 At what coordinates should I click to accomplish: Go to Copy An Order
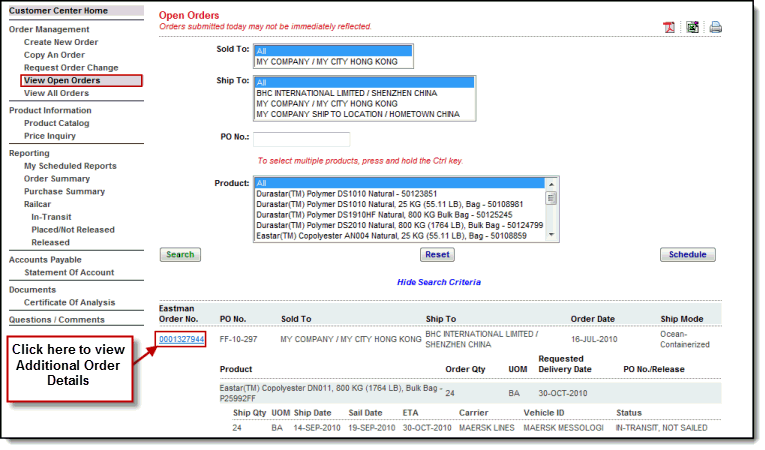(54, 55)
